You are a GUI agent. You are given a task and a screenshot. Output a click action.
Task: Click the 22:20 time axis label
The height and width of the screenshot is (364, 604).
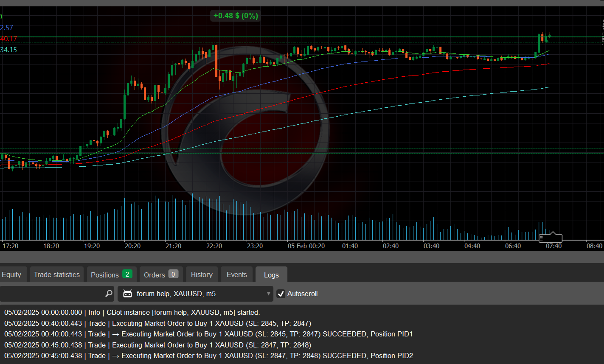(x=214, y=246)
